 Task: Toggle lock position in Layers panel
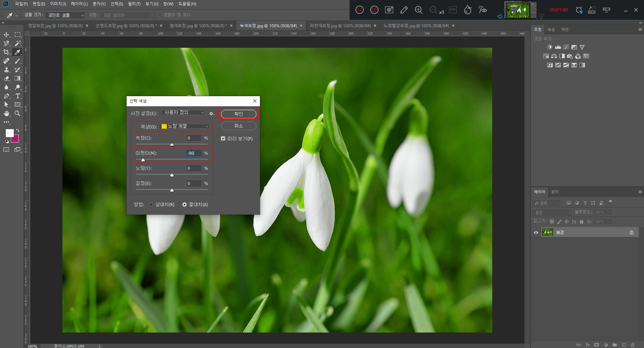coord(566,222)
